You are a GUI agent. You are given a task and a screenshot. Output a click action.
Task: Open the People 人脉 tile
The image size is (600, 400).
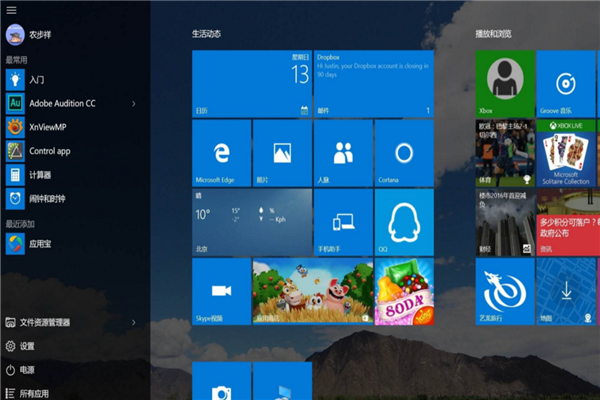343,153
